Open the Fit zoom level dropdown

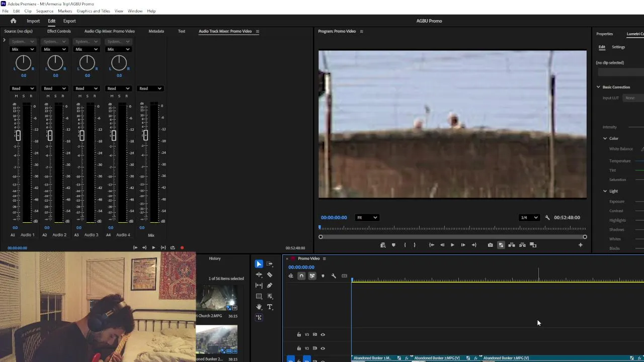[x=367, y=218]
